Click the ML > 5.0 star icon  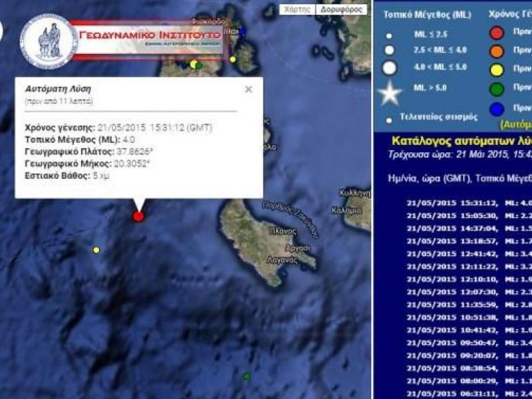click(390, 92)
